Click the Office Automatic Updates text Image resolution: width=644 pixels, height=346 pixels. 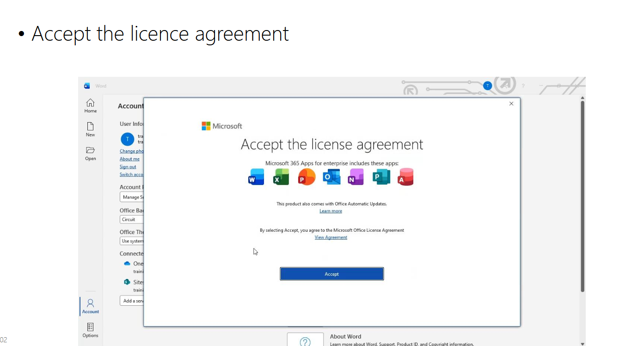[332, 204]
